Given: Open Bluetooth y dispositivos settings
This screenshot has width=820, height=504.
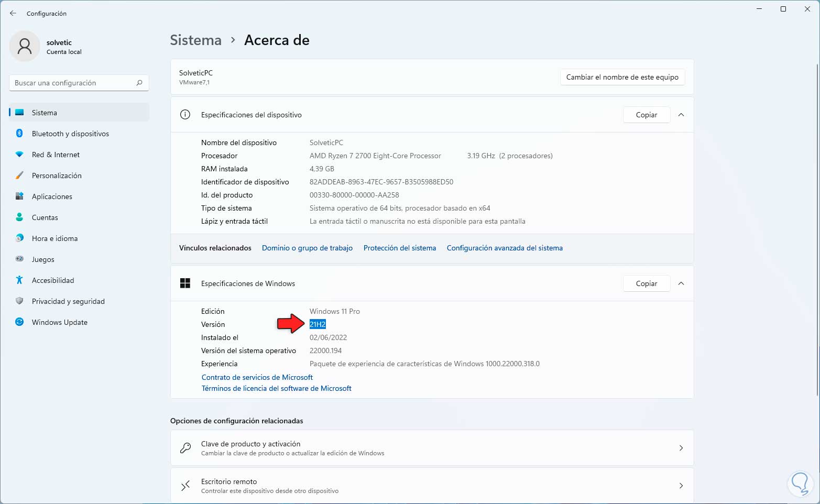Looking at the screenshot, I should click(79, 134).
